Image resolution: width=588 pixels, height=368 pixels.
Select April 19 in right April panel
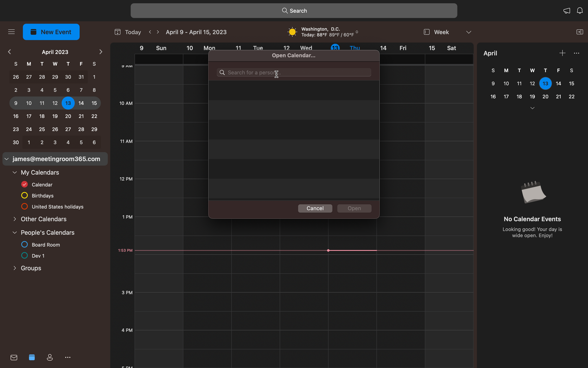532,97
